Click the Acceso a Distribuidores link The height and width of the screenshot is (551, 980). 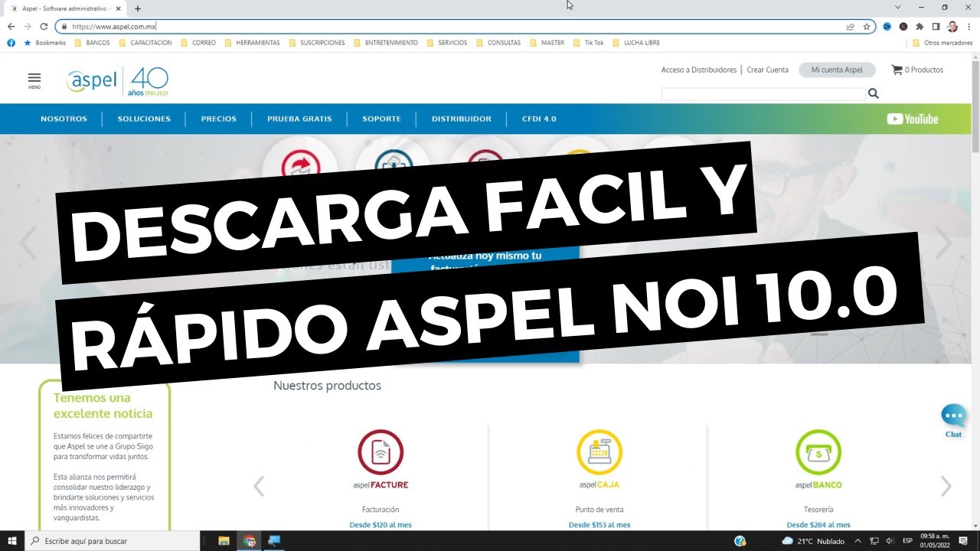click(699, 70)
